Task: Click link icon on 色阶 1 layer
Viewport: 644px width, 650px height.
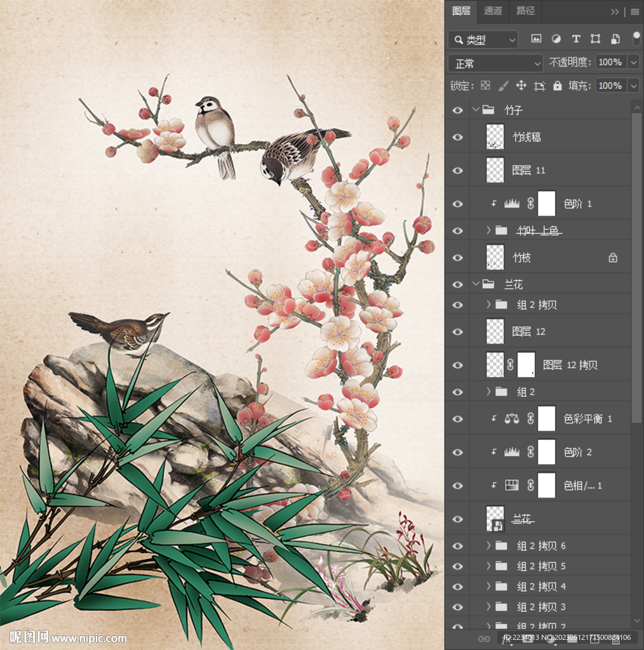Action: click(x=530, y=204)
